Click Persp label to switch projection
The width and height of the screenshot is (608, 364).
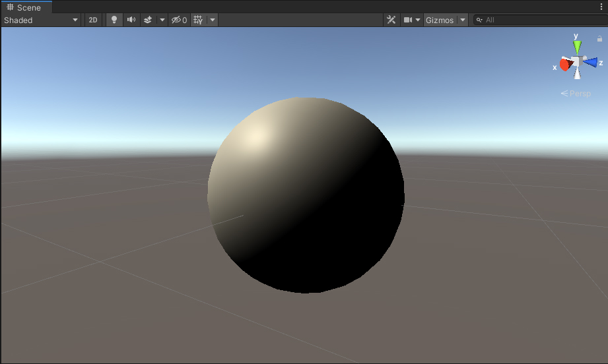tap(576, 94)
